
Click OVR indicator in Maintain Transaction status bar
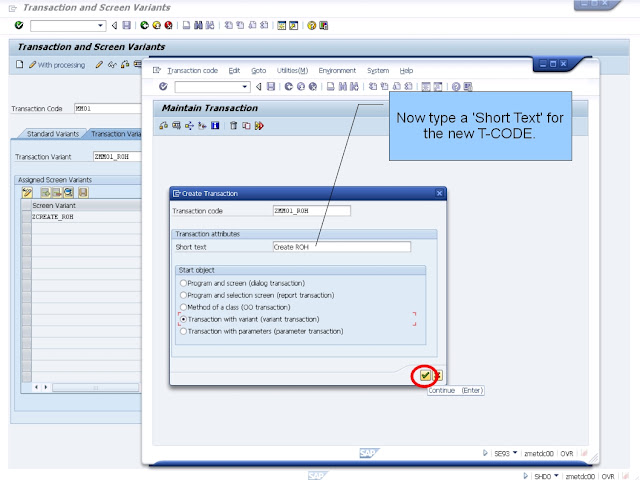click(x=567, y=453)
